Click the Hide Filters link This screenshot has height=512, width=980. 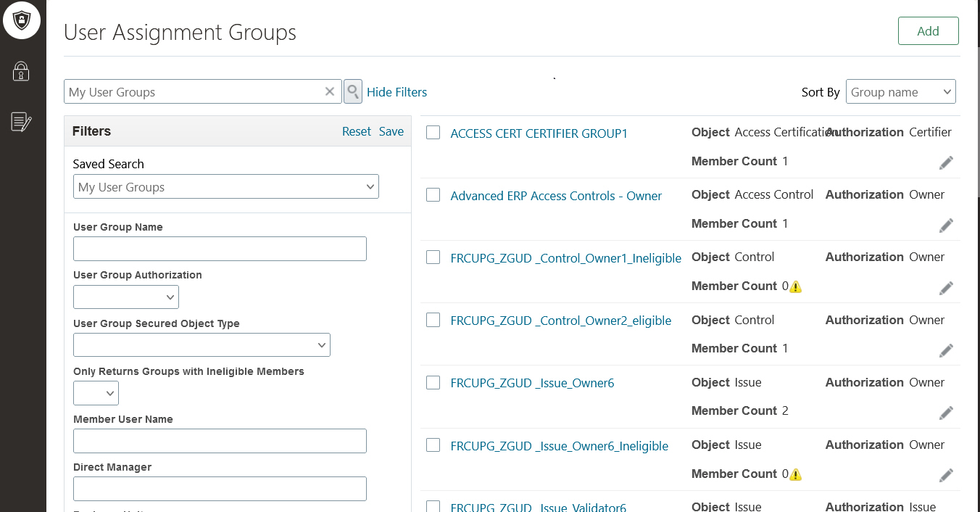point(396,92)
